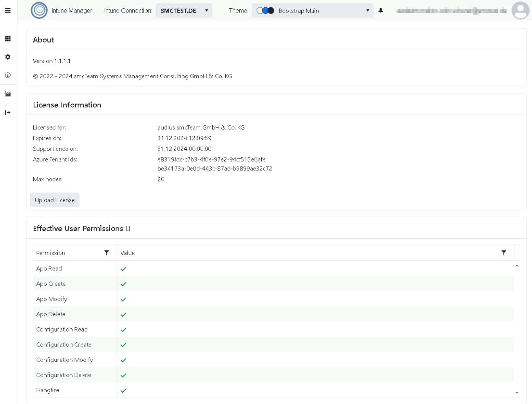
Task: Click the checkmark for Configuration Modify
Action: click(x=123, y=360)
